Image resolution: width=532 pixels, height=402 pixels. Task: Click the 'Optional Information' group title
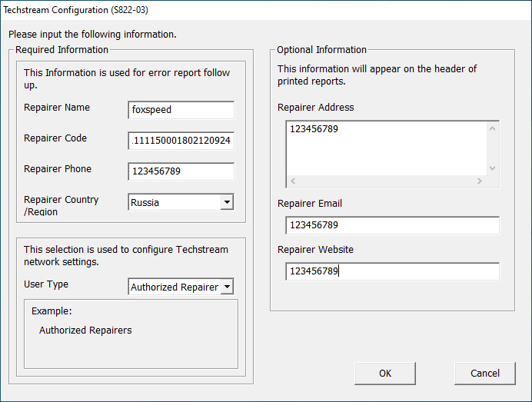[x=321, y=50]
